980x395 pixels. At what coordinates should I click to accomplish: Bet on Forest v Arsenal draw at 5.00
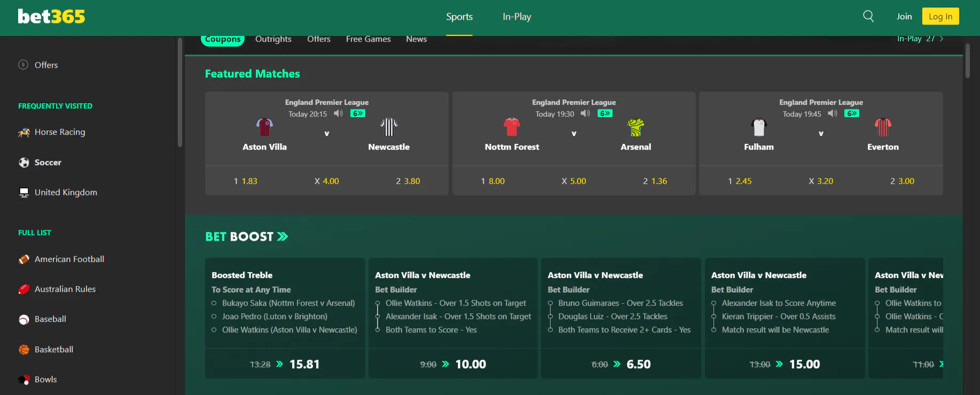pos(574,181)
